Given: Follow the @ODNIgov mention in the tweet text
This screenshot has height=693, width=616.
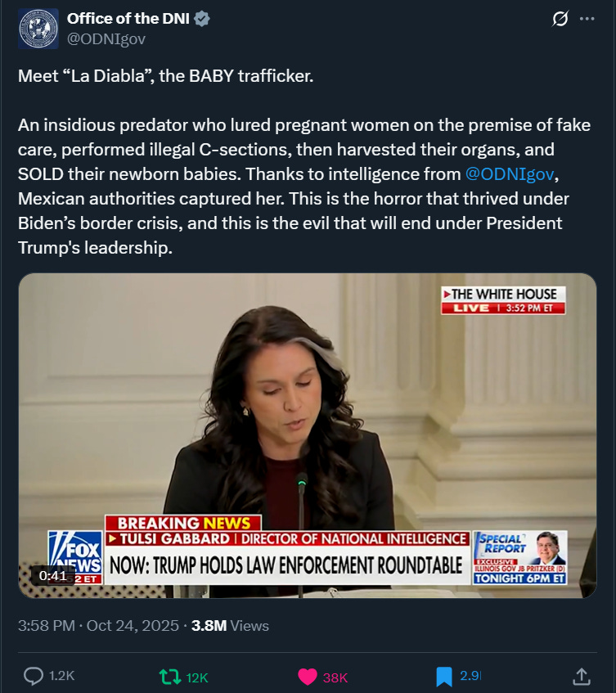Looking at the screenshot, I should point(510,174).
